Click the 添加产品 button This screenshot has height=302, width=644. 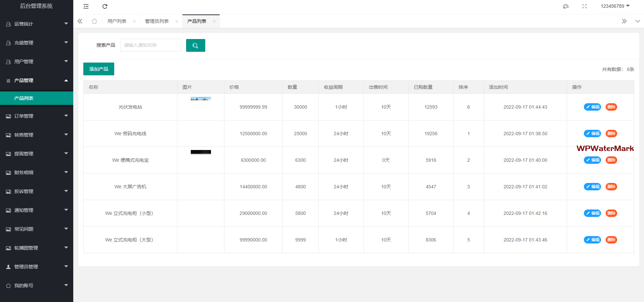(x=99, y=69)
